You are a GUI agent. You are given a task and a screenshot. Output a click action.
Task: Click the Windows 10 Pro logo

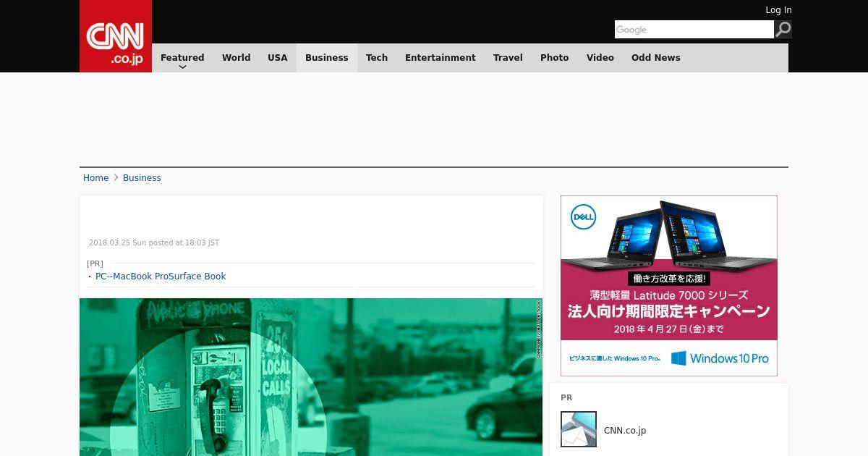(x=720, y=358)
